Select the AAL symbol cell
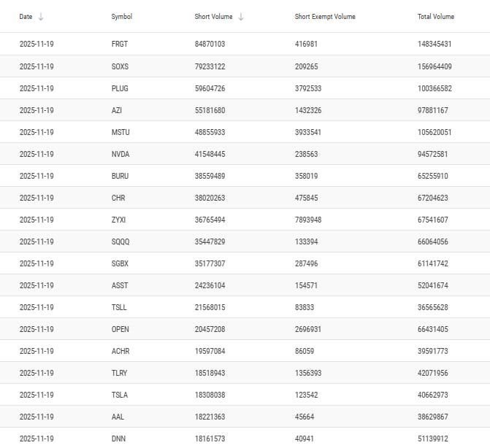The height and width of the screenshot is (448, 490). pos(118,417)
